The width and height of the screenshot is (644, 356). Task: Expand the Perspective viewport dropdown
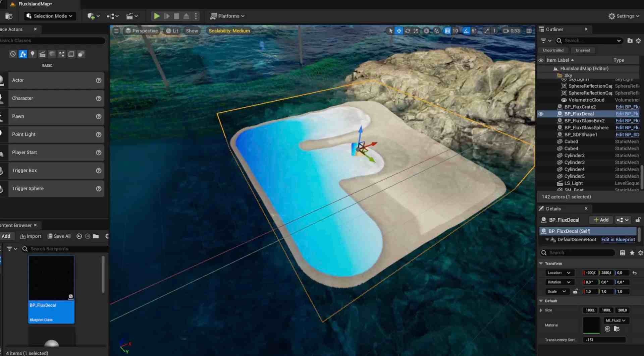point(141,31)
